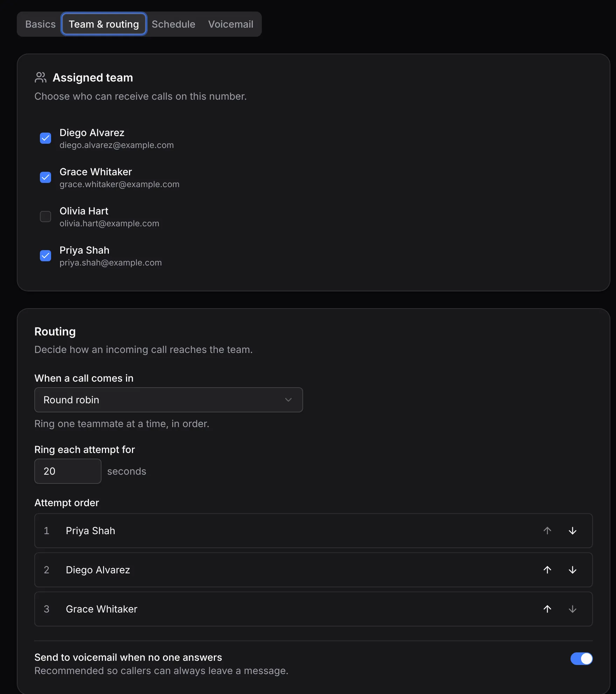
Task: Check Olivia Hart checkbox
Action: (x=45, y=217)
